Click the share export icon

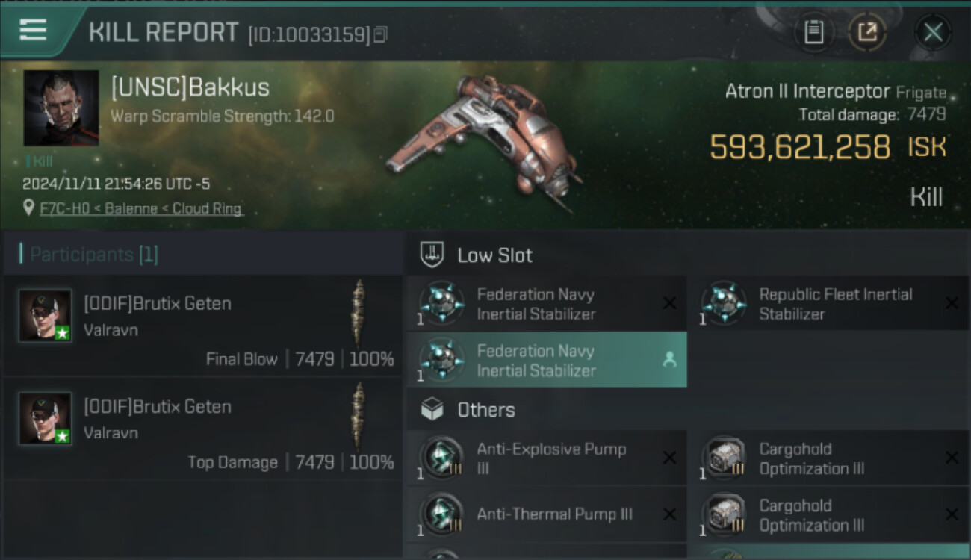867,32
